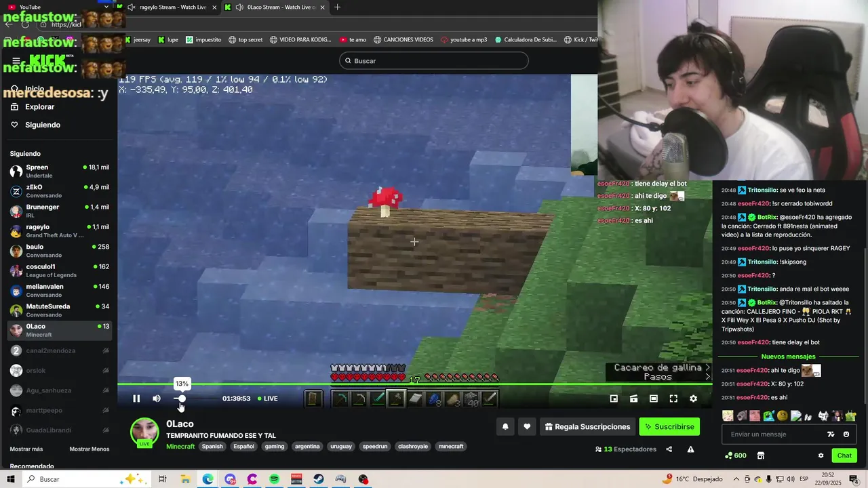Click the 0Laco streamer avatar
The image size is (868, 488).
click(144, 432)
